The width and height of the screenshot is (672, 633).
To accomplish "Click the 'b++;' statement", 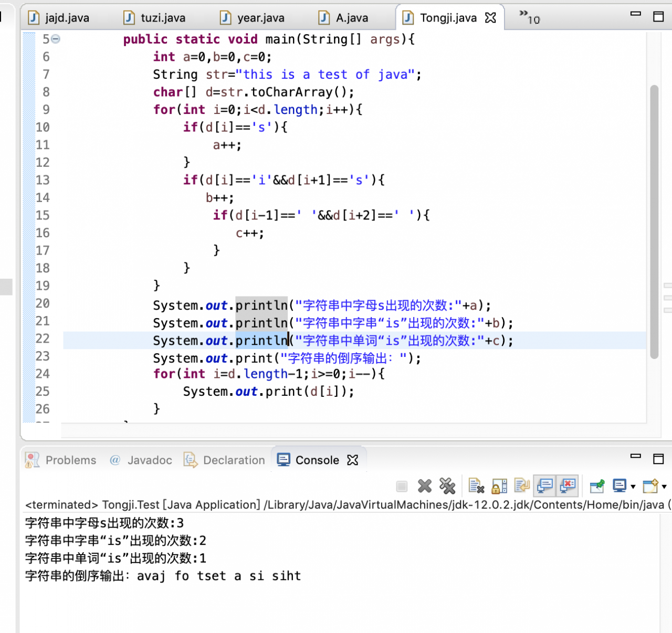I will 220,198.
